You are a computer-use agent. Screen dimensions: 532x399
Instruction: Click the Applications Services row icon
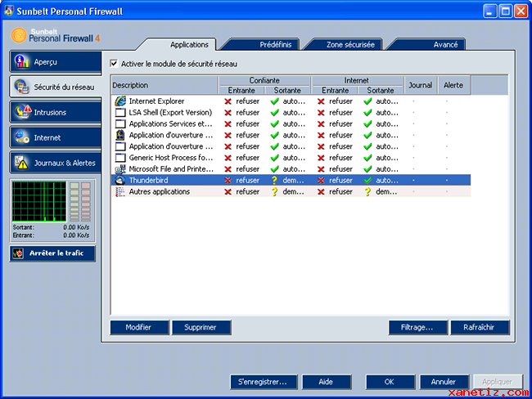click(120, 123)
